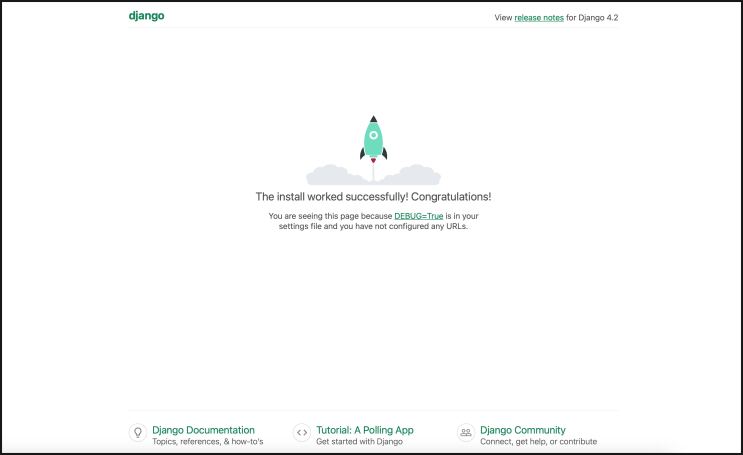Click 'Get started with Django' text
The width and height of the screenshot is (743, 455).
click(x=359, y=441)
